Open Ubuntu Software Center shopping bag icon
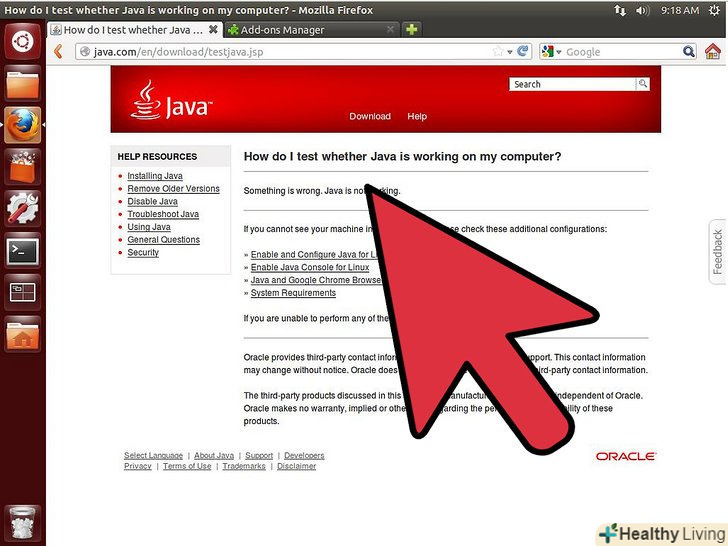The height and width of the screenshot is (546, 728). click(x=22, y=167)
